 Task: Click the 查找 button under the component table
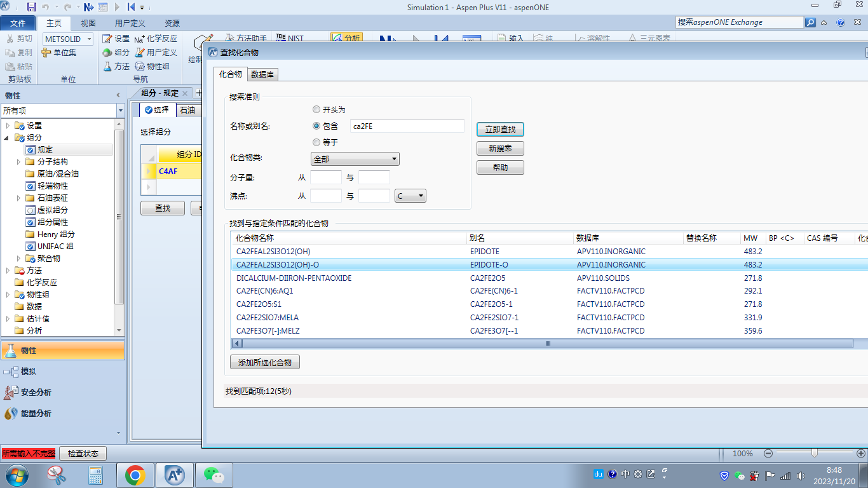click(163, 208)
